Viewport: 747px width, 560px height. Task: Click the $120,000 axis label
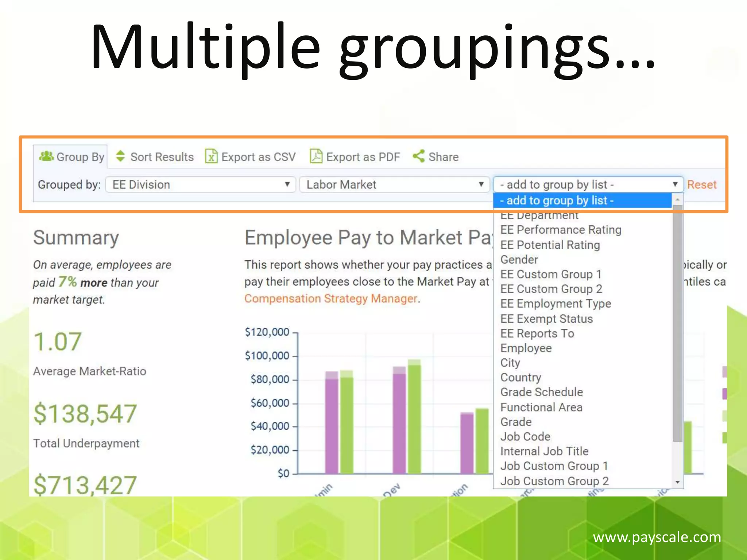[x=267, y=332]
